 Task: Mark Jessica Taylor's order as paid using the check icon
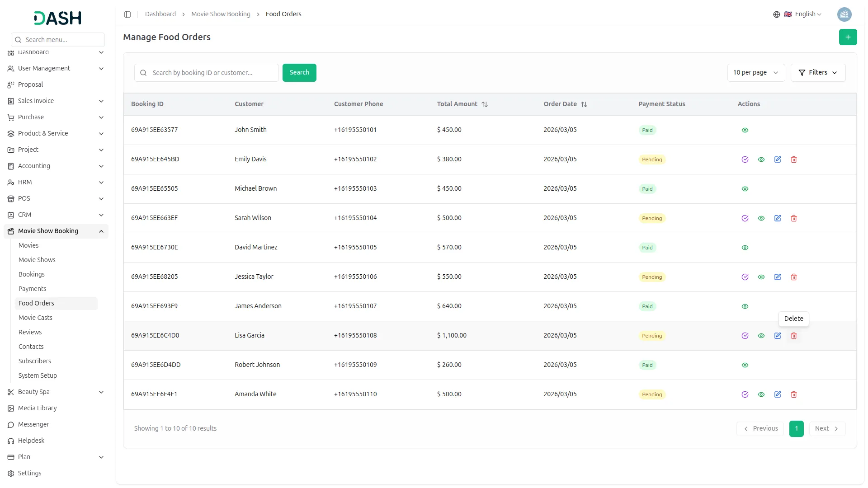[745, 277]
